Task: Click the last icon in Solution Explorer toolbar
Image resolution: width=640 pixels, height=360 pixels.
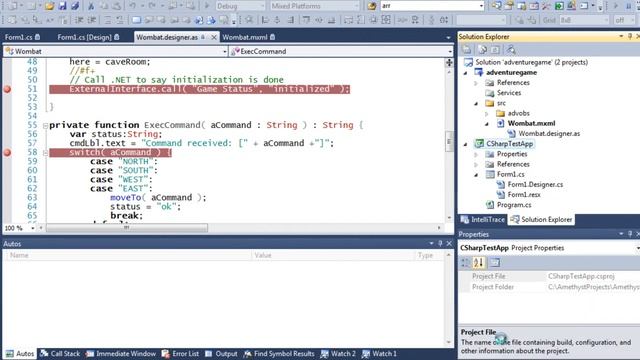Action: (511, 50)
